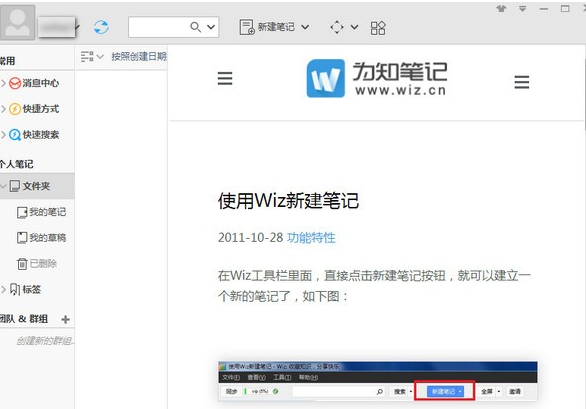Click the 为知笔记 logo
This screenshot has width=586, height=409.
377,78
